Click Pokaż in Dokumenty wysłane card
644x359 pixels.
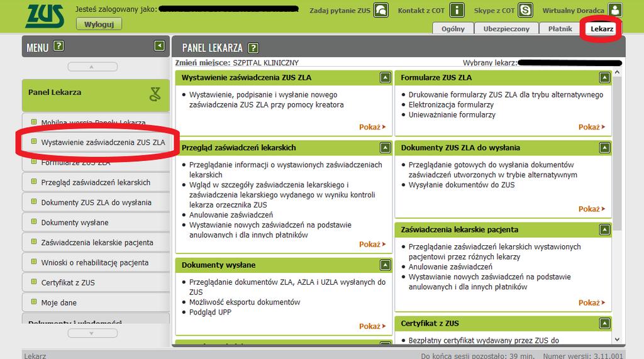tap(372, 326)
